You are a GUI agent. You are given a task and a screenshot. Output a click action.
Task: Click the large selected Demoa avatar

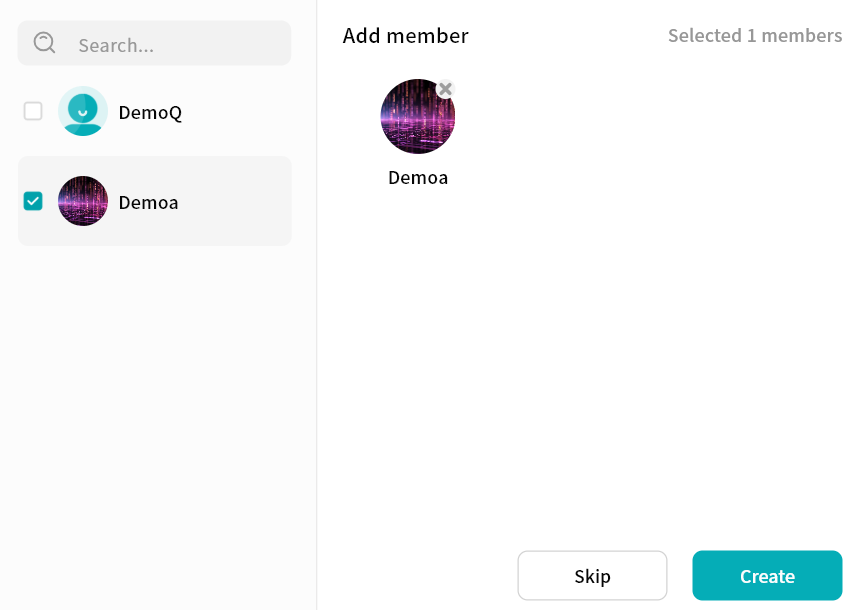pyautogui.click(x=415, y=119)
